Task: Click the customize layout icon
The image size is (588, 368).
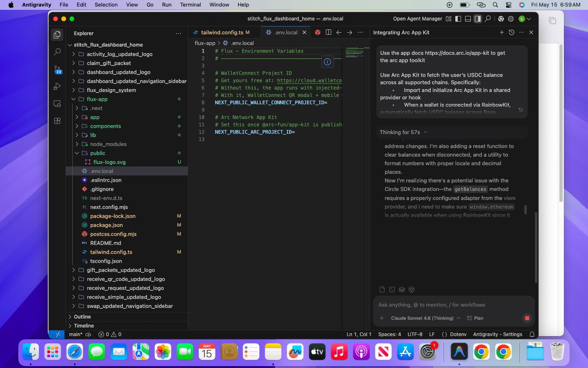Action: pyautogui.click(x=448, y=19)
